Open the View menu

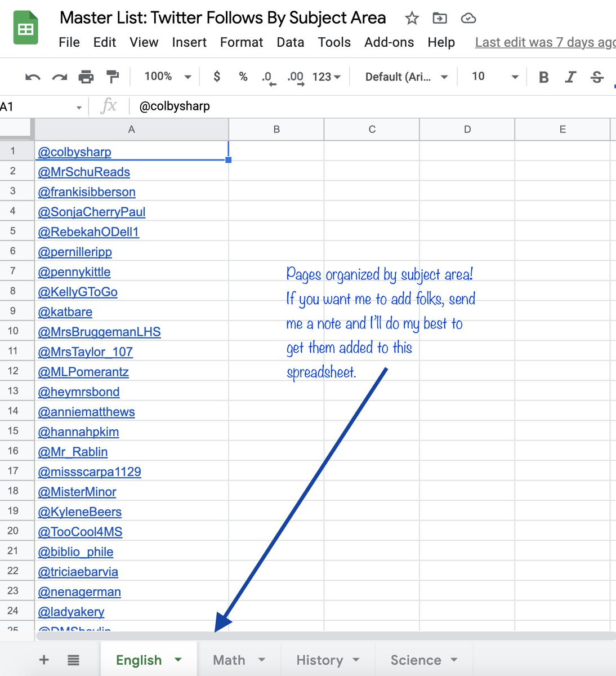click(x=144, y=42)
